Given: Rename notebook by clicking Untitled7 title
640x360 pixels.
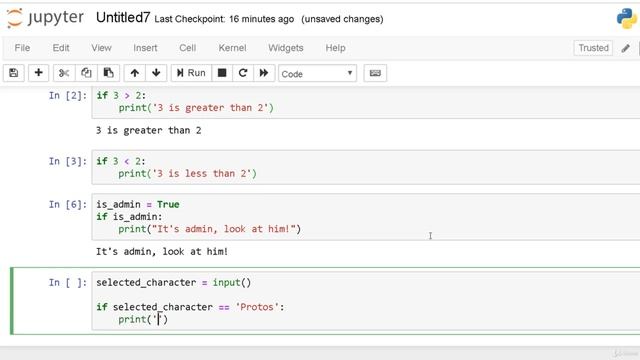Looking at the screenshot, I should pos(123,18).
